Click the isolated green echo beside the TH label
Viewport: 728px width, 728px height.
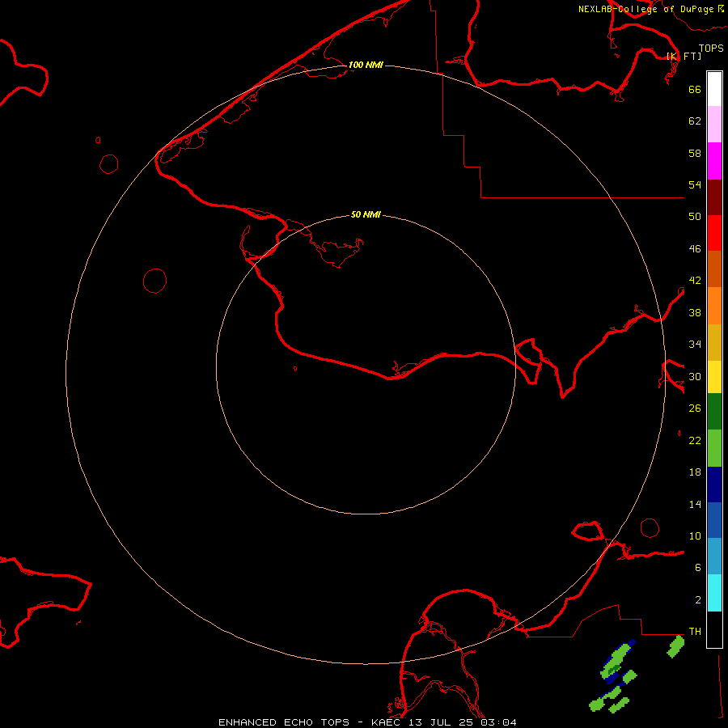(676, 646)
